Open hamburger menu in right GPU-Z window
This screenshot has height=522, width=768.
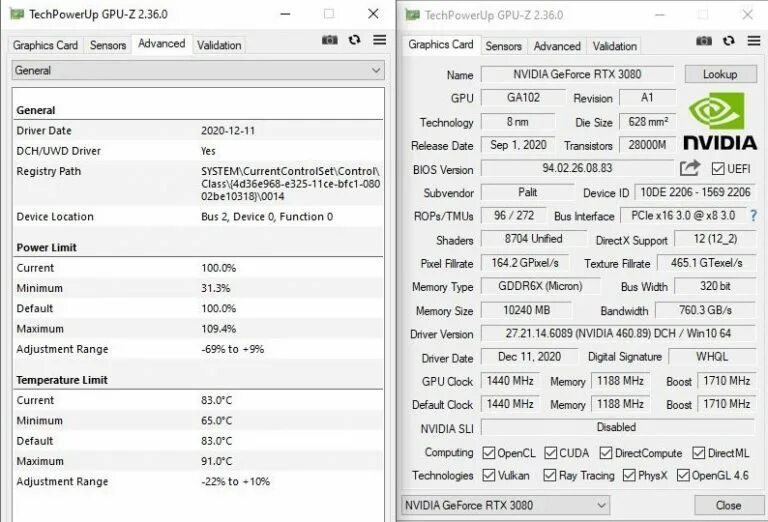pyautogui.click(x=754, y=41)
